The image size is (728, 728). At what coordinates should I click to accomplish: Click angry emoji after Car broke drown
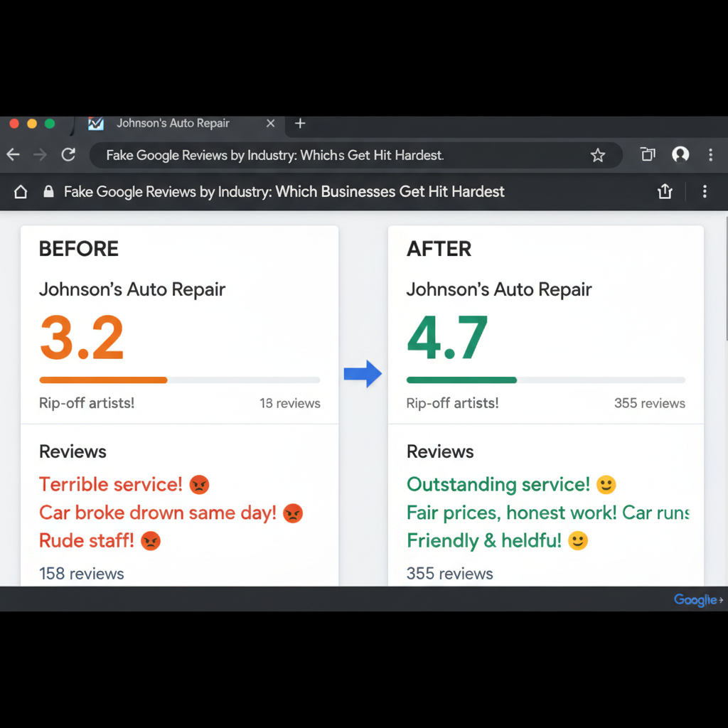coord(293,513)
